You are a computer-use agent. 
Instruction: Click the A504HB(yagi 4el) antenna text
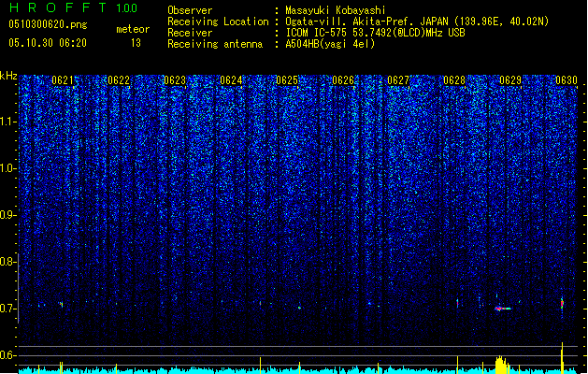pyautogui.click(x=330, y=44)
